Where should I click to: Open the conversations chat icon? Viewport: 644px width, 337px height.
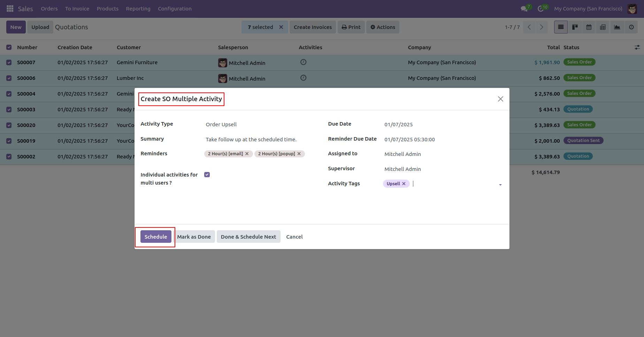pos(524,9)
